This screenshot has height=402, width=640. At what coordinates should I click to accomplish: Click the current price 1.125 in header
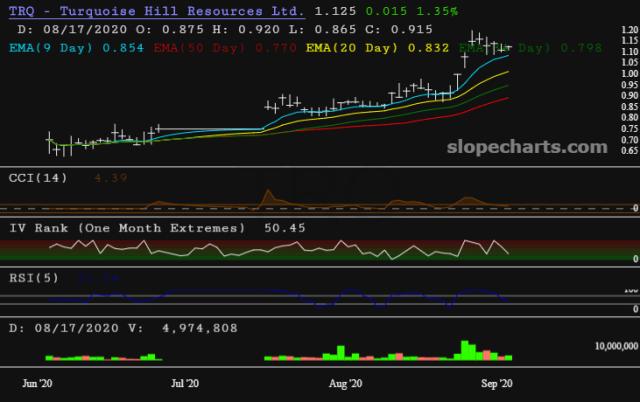tap(333, 11)
